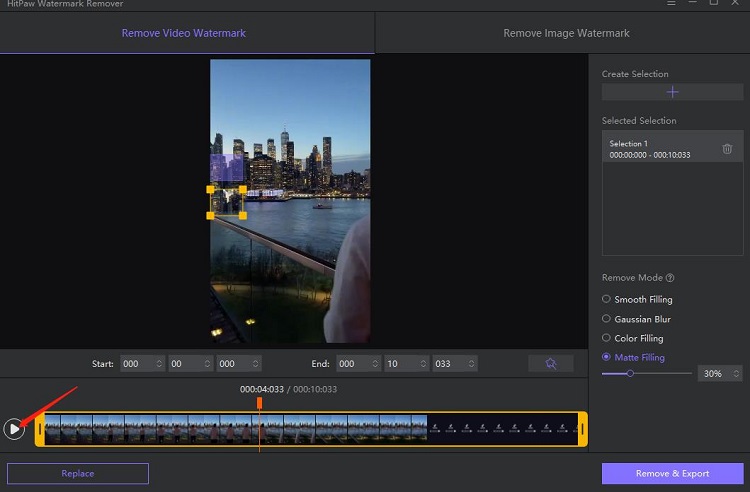The width and height of the screenshot is (750, 492).
Task: Open the hamburger menu in title bar
Action: (671, 3)
